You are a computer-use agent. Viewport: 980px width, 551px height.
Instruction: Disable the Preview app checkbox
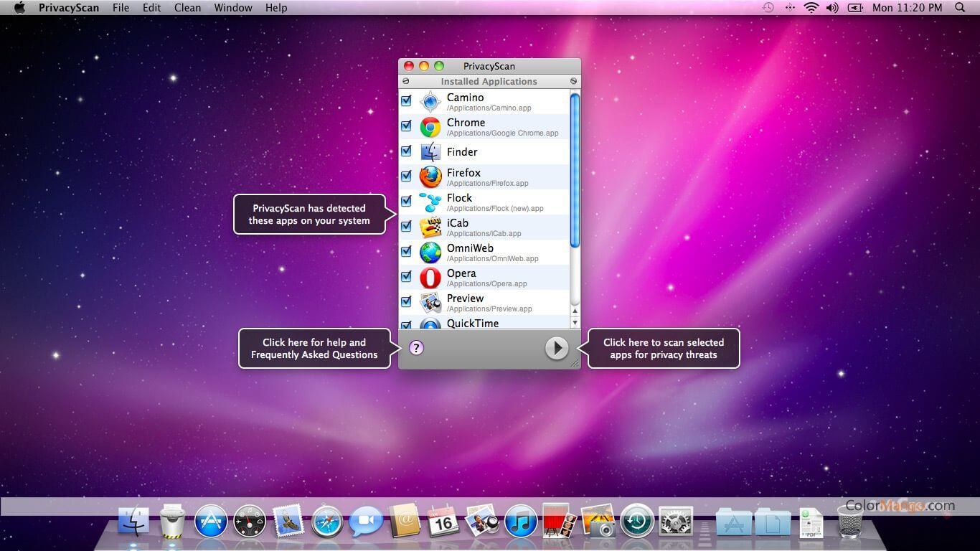pos(406,302)
